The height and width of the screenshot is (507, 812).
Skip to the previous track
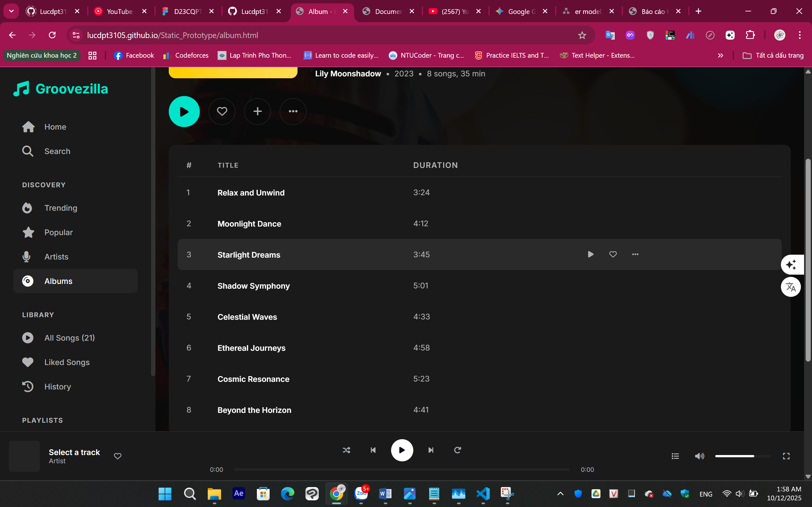click(x=373, y=450)
